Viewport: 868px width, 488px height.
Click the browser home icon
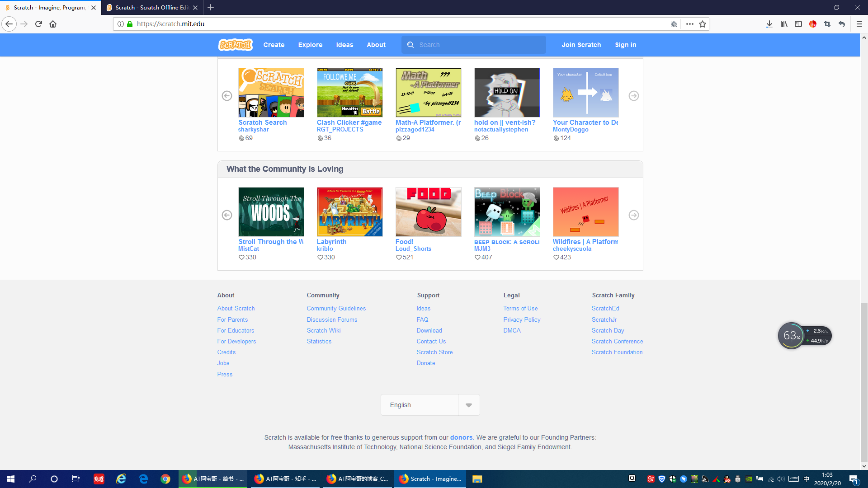coord(53,24)
